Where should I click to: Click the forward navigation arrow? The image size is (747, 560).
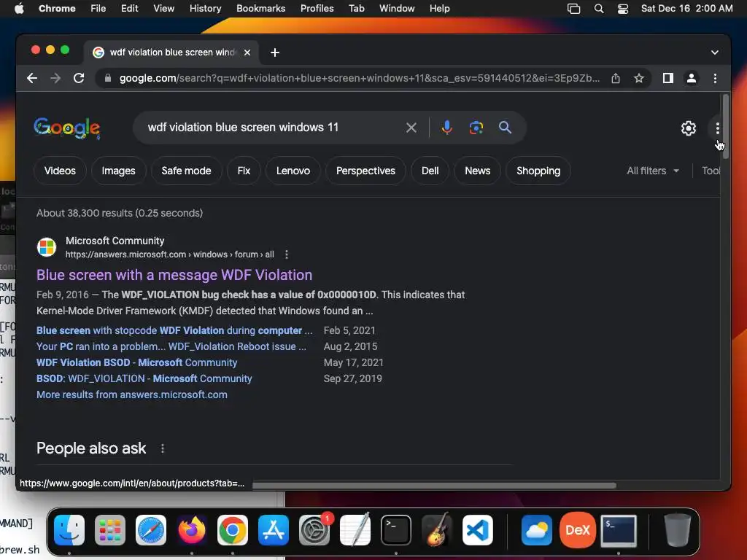[55, 78]
